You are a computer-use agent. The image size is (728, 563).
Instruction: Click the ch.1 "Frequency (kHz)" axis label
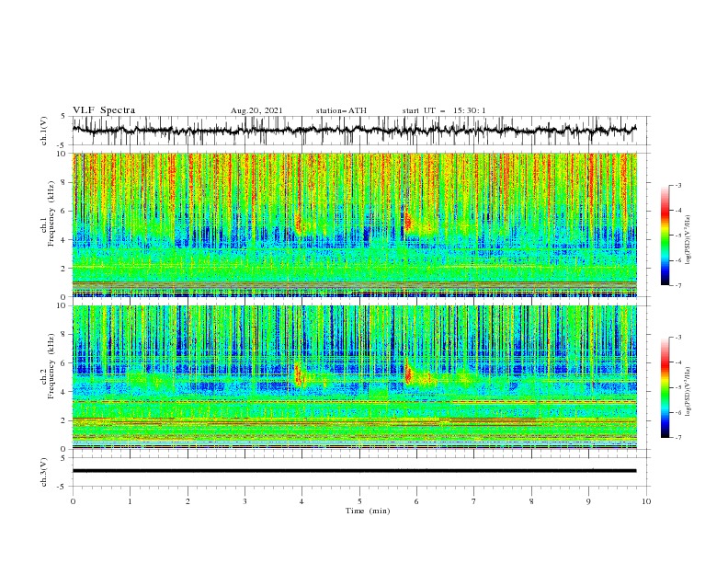[51, 214]
